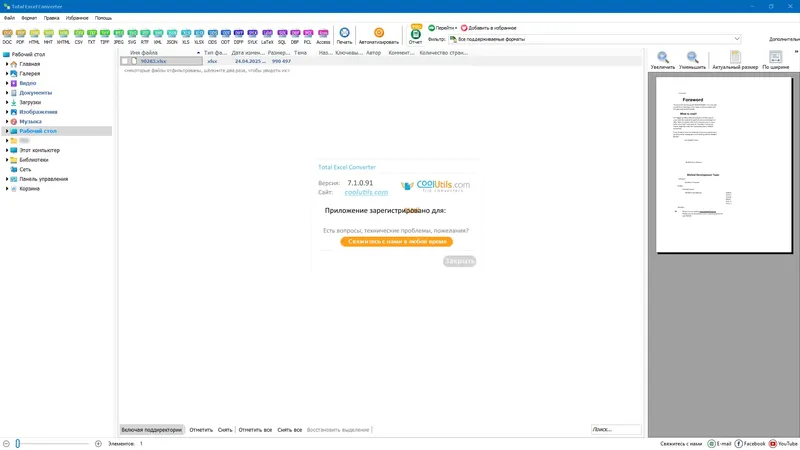Convert to CSV format icon

pyautogui.click(x=79, y=36)
